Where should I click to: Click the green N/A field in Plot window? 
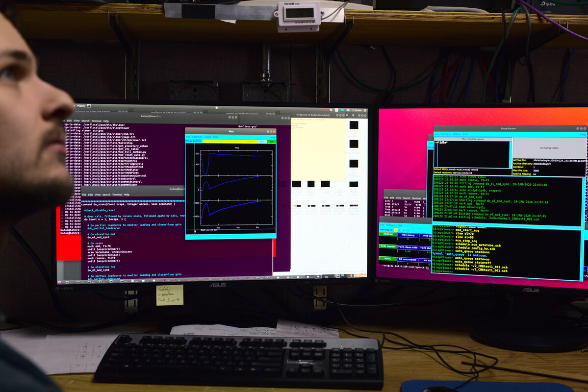coord(272,141)
